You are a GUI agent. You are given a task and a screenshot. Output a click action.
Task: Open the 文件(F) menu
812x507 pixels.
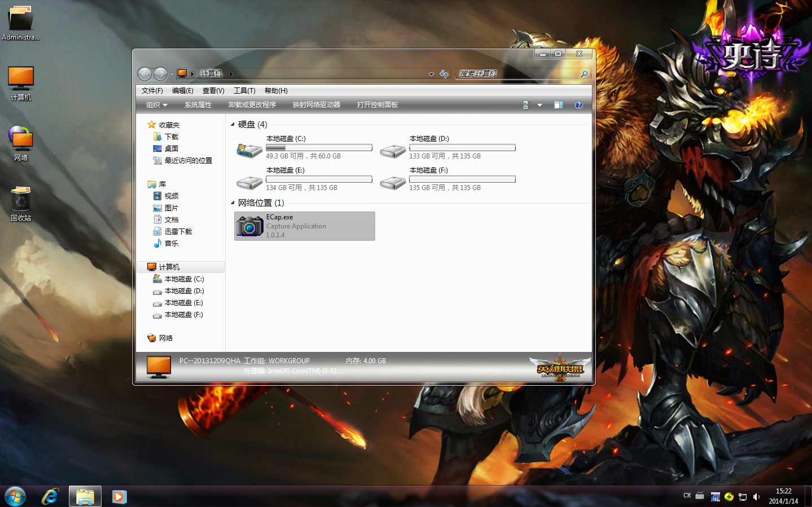(x=152, y=91)
